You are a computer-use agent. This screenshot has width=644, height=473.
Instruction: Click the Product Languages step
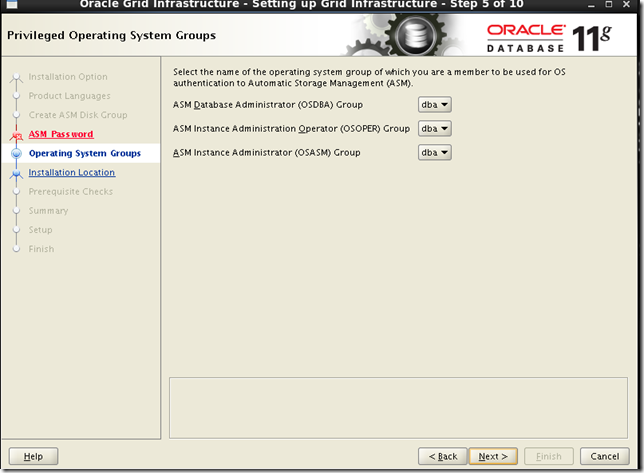(x=69, y=96)
